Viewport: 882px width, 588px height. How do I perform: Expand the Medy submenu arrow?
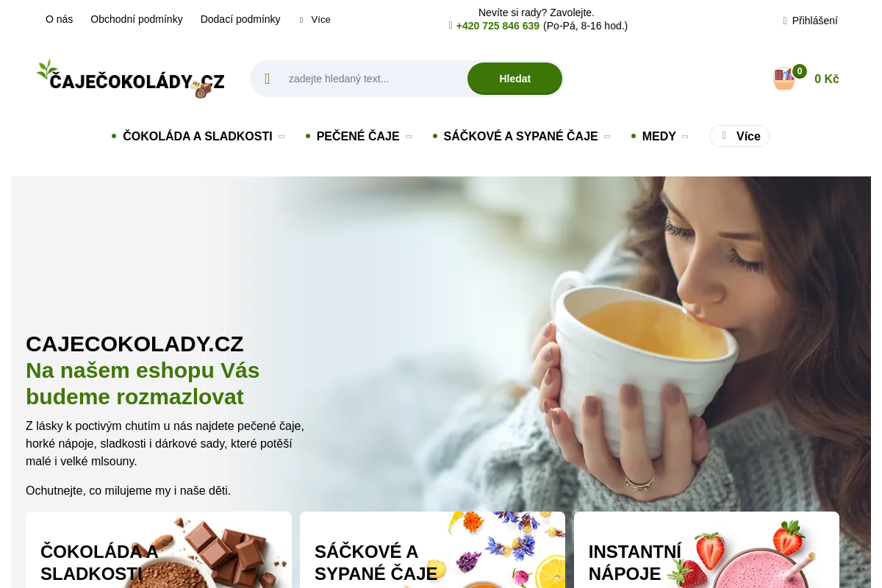tap(685, 137)
